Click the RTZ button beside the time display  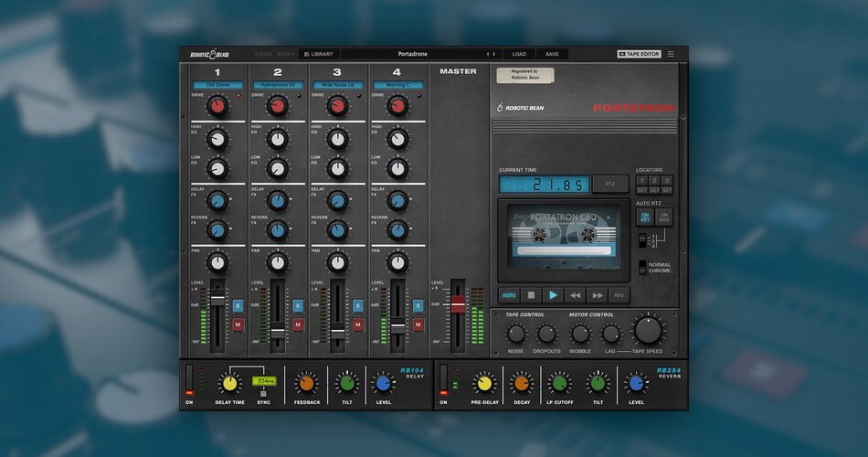tap(609, 184)
